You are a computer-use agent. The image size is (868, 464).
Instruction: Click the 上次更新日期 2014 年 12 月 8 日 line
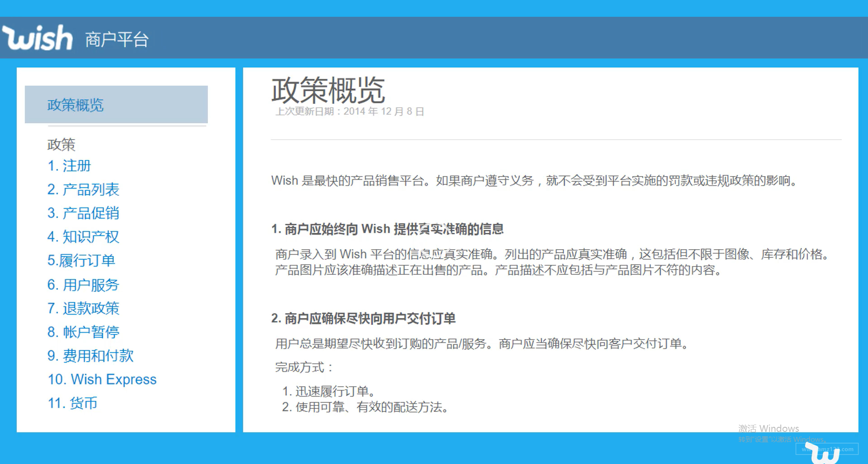pyautogui.click(x=350, y=111)
